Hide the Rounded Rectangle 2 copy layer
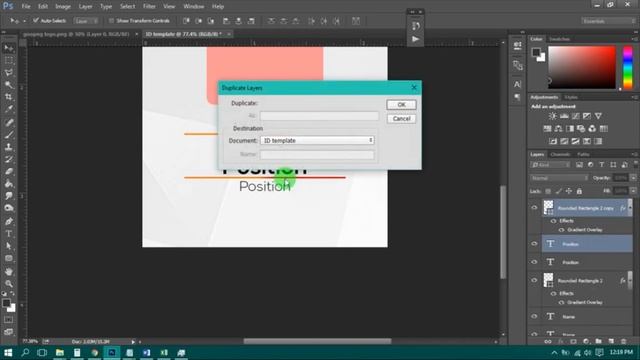Viewport: 640px width, 360px height. [534, 208]
